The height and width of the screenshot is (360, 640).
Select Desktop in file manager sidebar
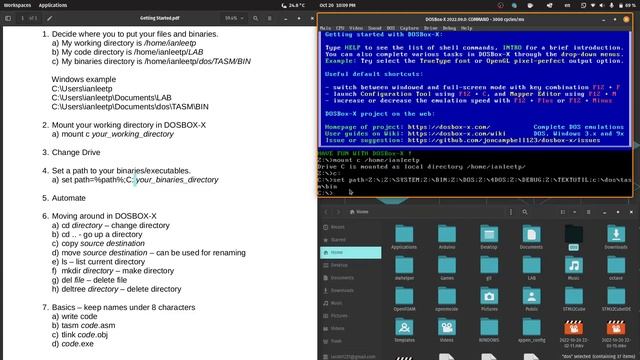click(x=350, y=265)
